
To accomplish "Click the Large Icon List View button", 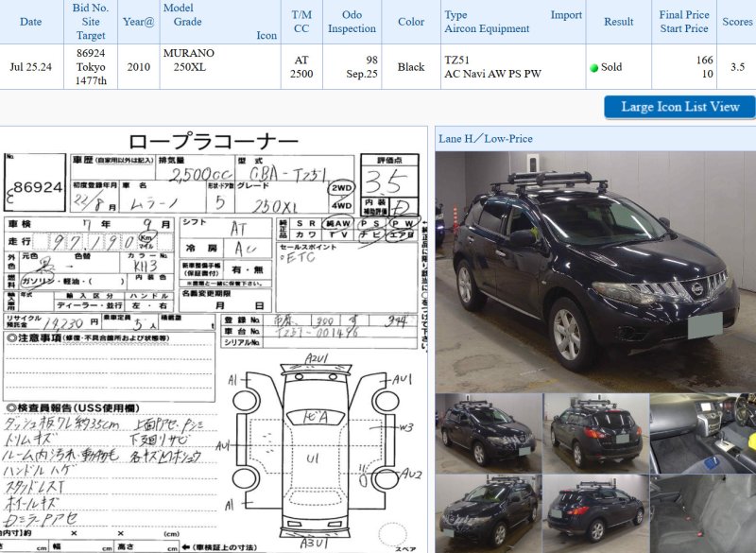I will point(679,107).
